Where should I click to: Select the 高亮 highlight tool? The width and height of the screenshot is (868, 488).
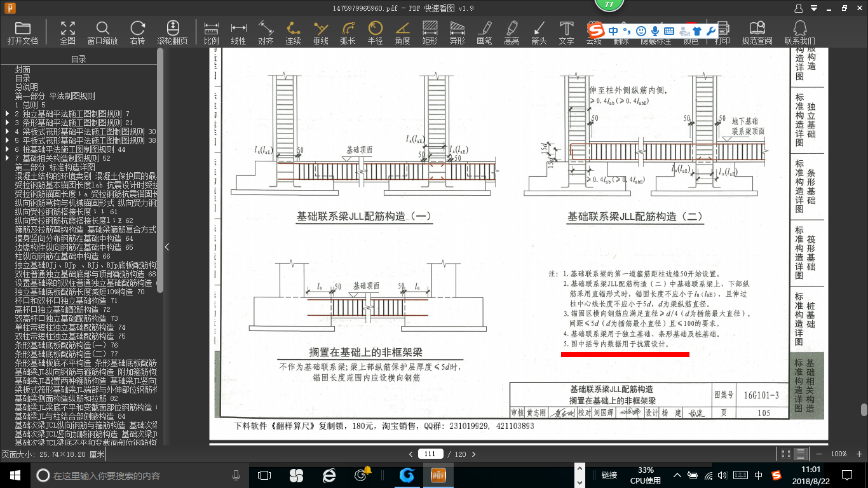tap(512, 32)
